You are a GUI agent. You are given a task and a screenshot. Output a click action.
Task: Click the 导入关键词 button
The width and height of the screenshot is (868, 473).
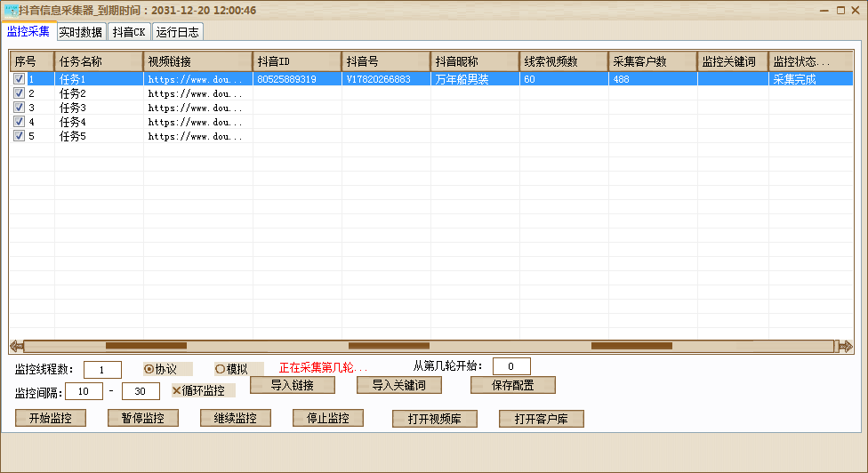tap(398, 385)
